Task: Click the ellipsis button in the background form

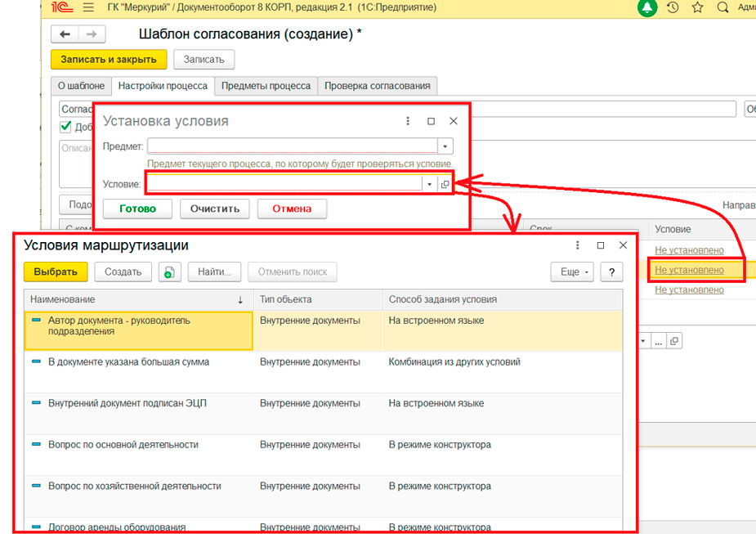Action: [x=659, y=342]
